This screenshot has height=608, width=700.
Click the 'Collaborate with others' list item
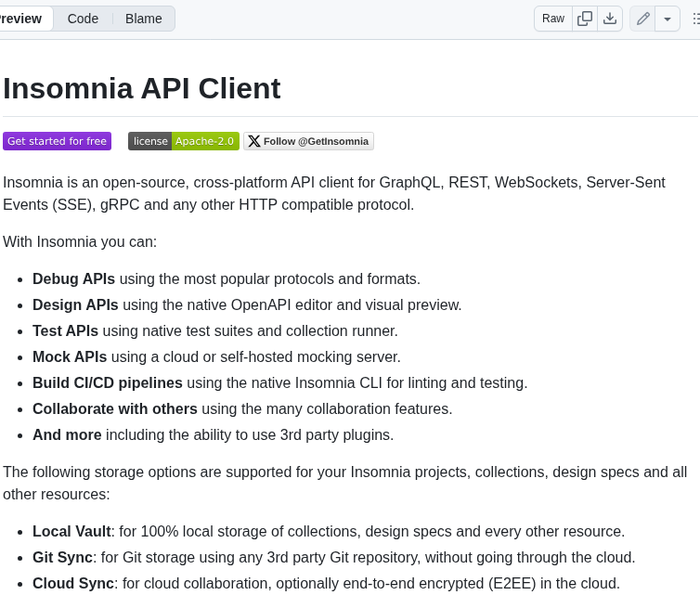242,409
